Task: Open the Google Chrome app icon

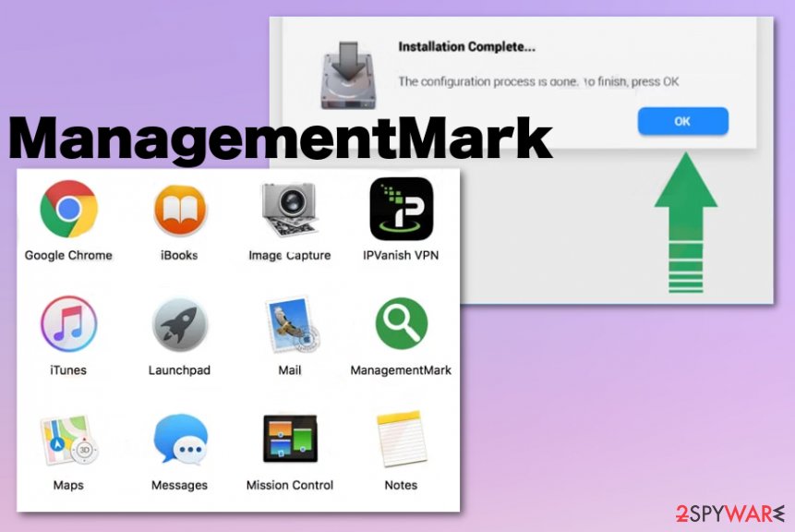Action: 69,209
